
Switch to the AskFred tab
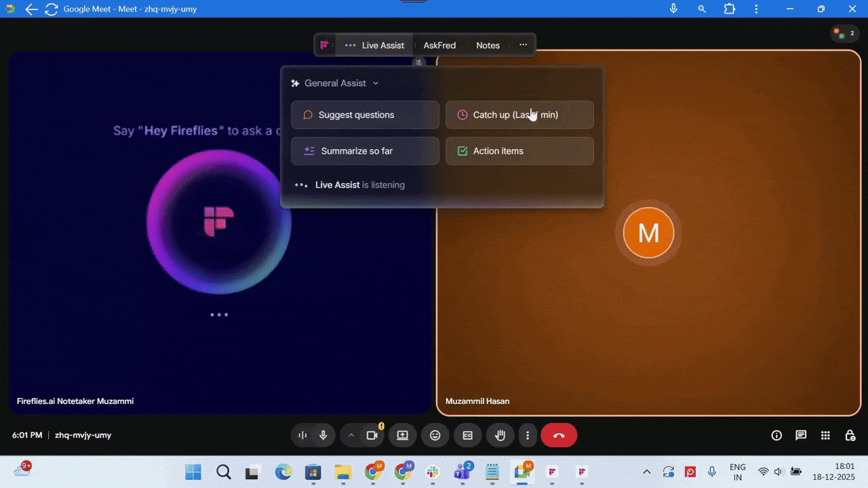[439, 45]
